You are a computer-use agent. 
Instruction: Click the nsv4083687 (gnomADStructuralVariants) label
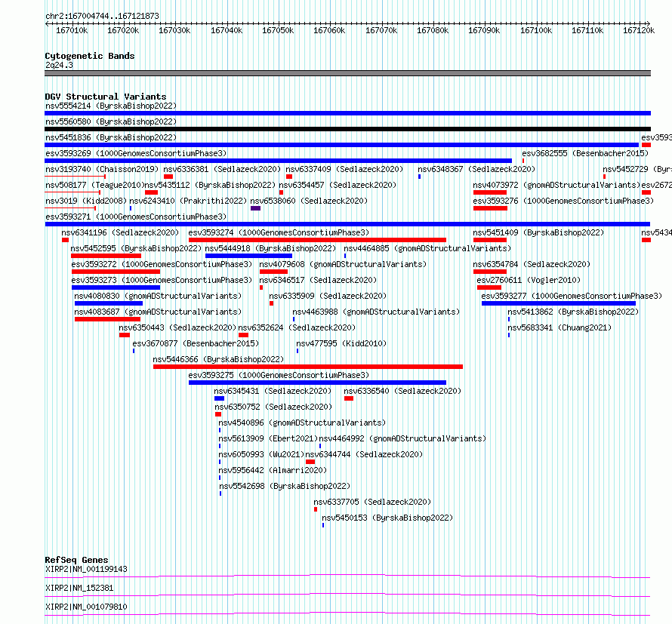pyautogui.click(x=158, y=312)
